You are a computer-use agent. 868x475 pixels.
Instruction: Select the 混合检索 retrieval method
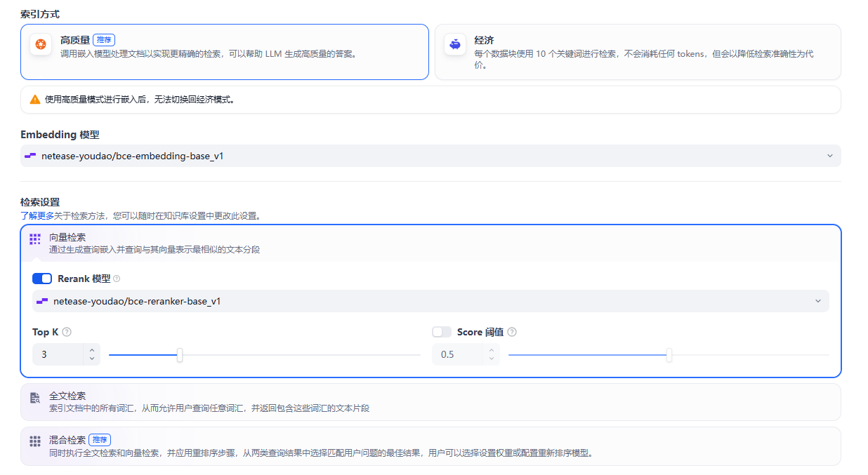pos(430,446)
